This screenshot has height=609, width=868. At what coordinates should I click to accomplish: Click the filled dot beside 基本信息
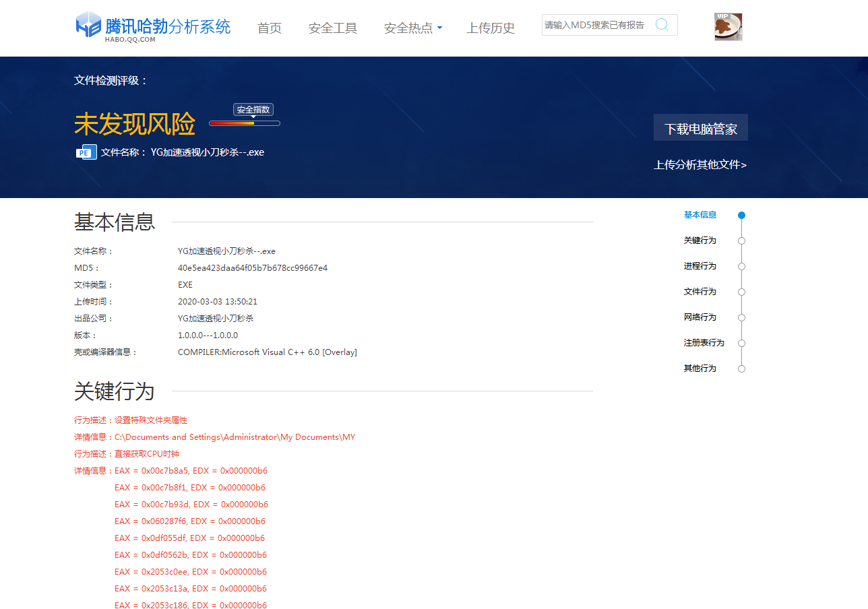742,216
